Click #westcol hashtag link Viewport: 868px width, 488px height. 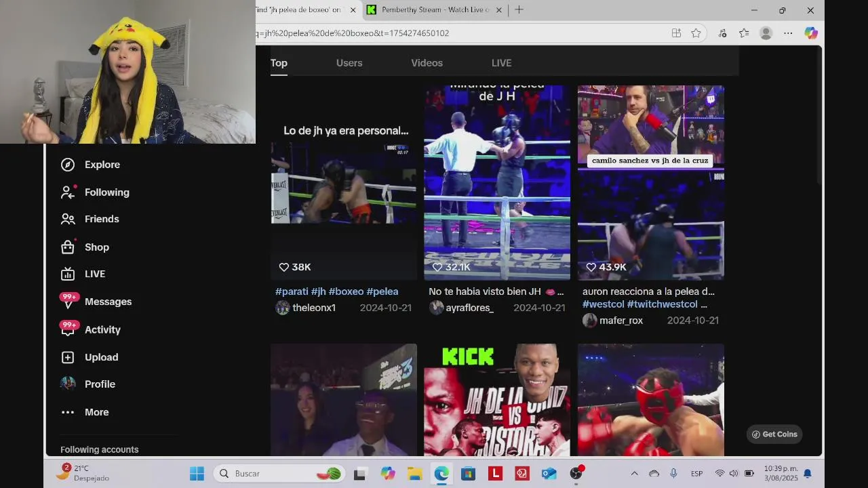[604, 304]
